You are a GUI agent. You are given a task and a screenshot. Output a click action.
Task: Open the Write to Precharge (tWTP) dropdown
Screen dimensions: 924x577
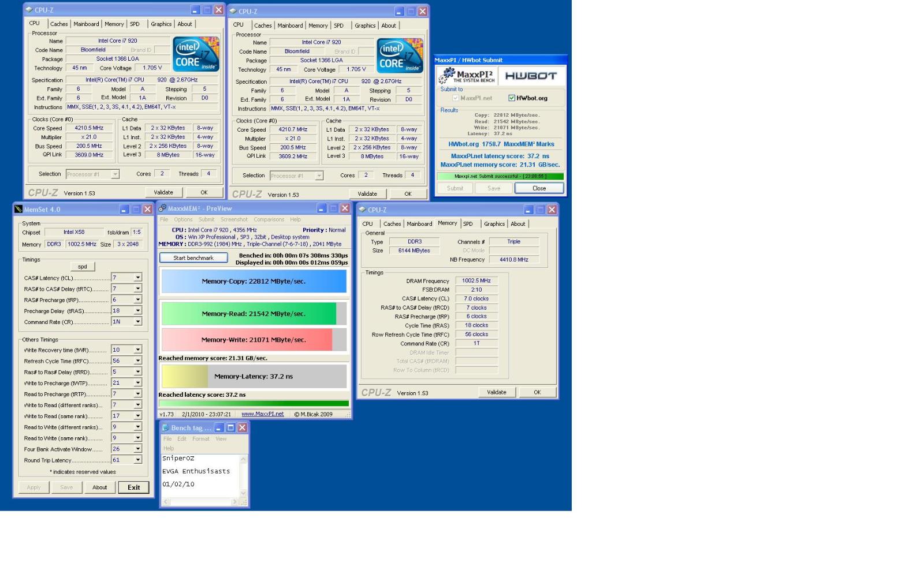[x=138, y=383]
